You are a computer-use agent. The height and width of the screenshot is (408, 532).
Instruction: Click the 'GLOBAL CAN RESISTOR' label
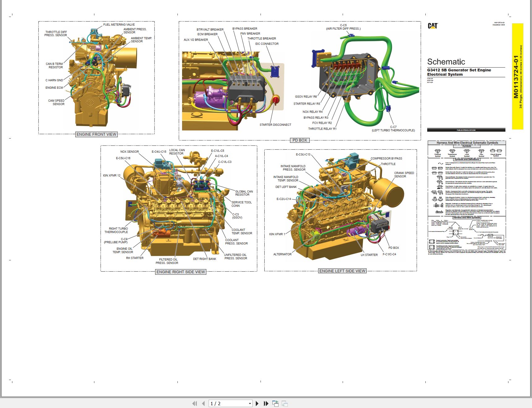pos(244,193)
